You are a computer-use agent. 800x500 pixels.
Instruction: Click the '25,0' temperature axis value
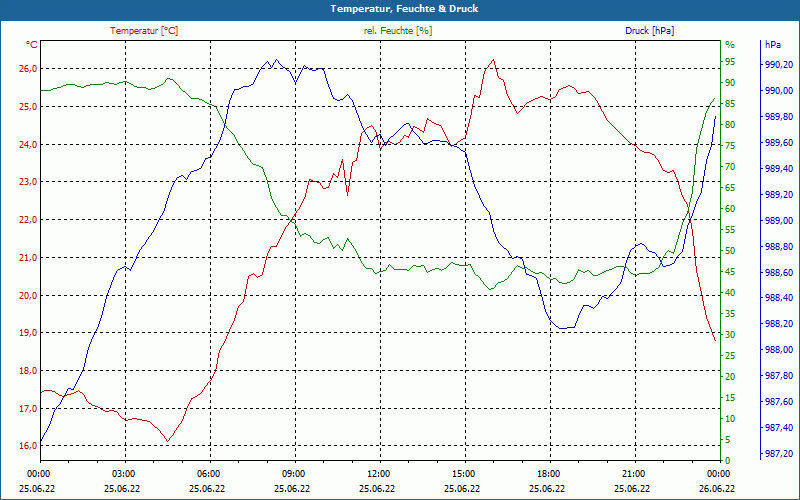pyautogui.click(x=28, y=107)
